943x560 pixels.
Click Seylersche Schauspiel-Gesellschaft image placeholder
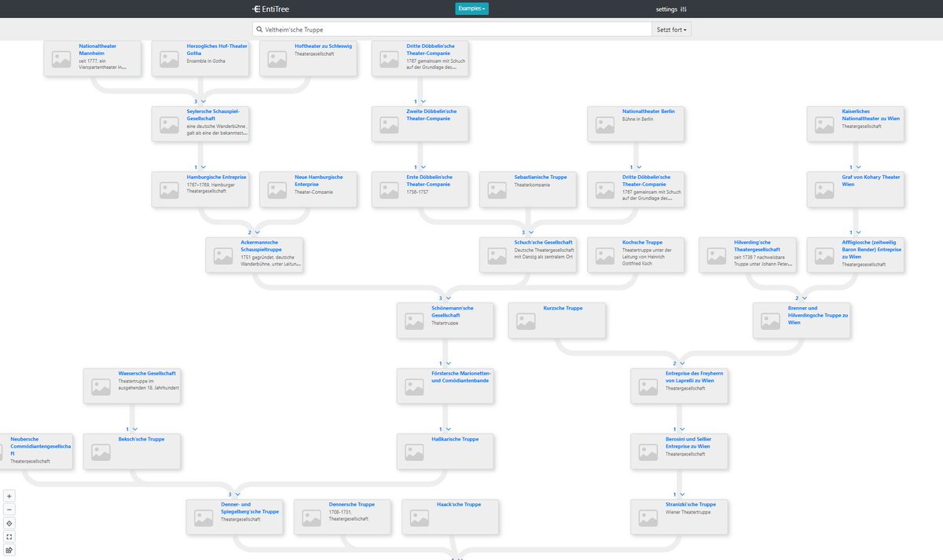pyautogui.click(x=169, y=124)
